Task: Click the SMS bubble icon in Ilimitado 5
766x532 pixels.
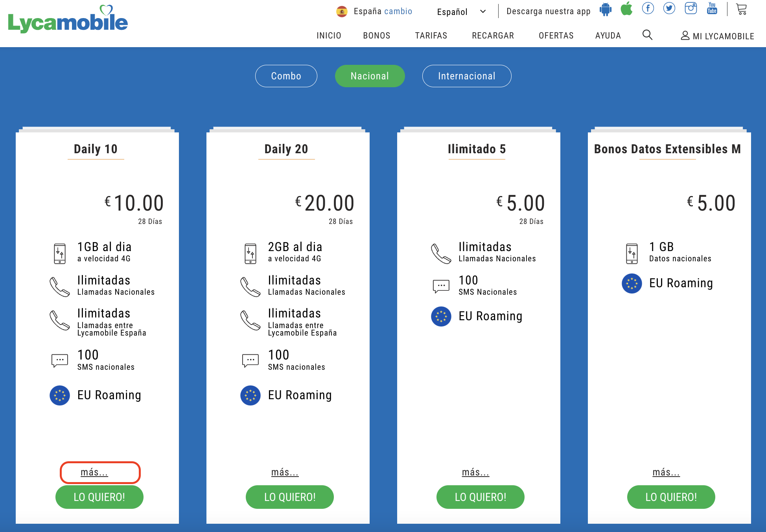Action: point(441,286)
